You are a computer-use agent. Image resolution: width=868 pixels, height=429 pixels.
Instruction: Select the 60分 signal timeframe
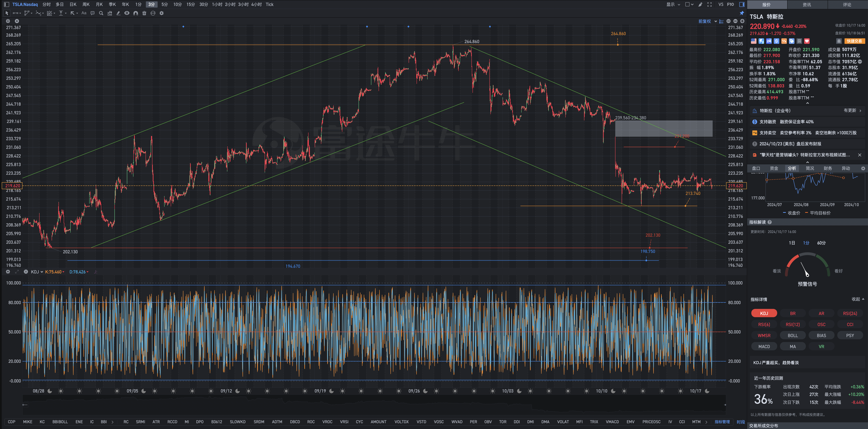point(821,243)
